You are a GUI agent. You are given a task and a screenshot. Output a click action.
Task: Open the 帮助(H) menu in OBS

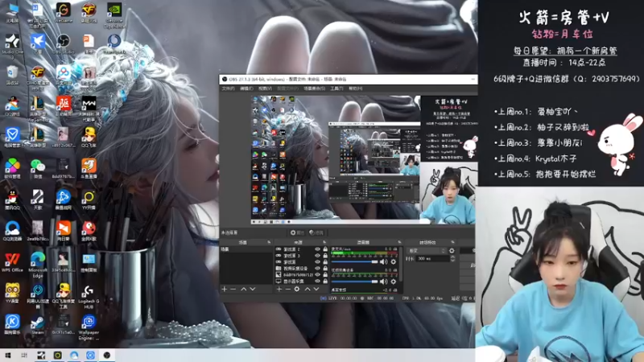coord(355,88)
